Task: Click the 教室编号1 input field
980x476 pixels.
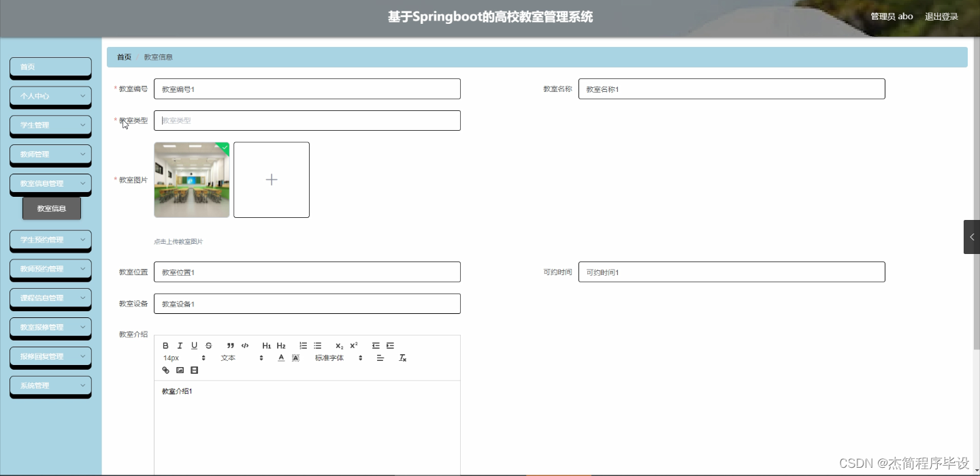Action: (306, 89)
